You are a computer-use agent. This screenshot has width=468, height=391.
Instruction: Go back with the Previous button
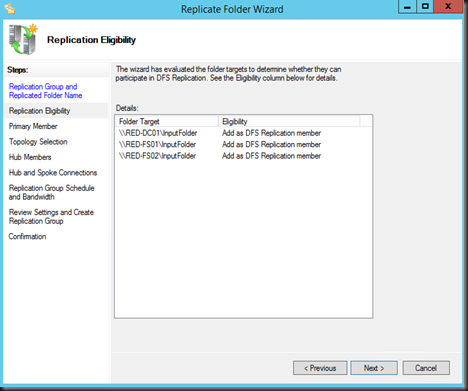point(320,368)
